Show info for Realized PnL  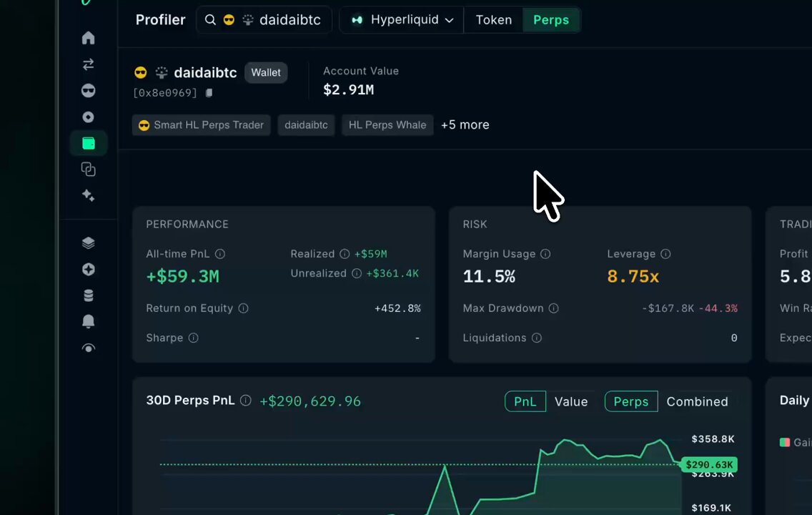[345, 254]
